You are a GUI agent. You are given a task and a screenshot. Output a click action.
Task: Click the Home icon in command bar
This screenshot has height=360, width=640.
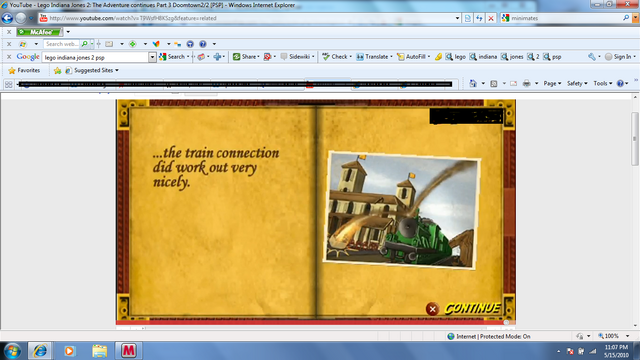point(473,83)
